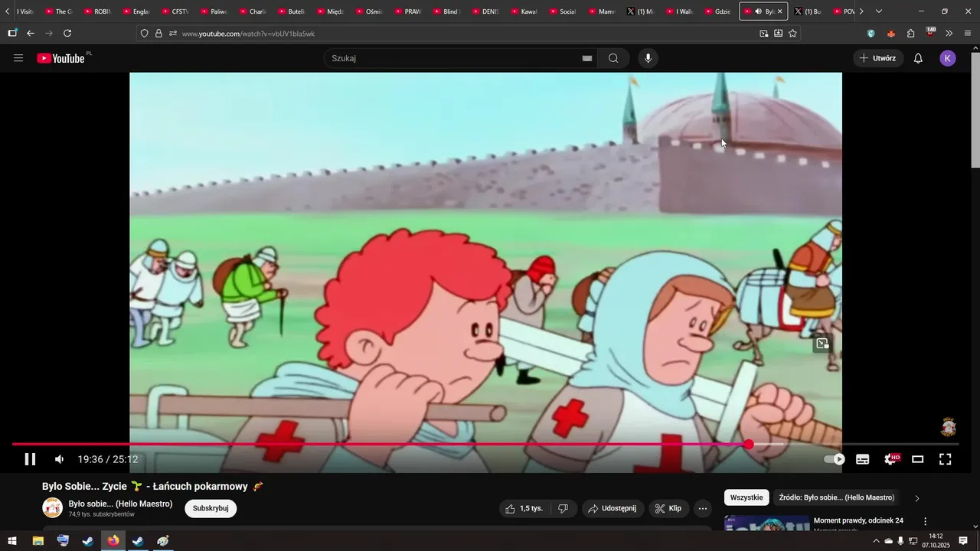Click the Subskrybuj button
The width and height of the screenshot is (980, 551).
211,508
